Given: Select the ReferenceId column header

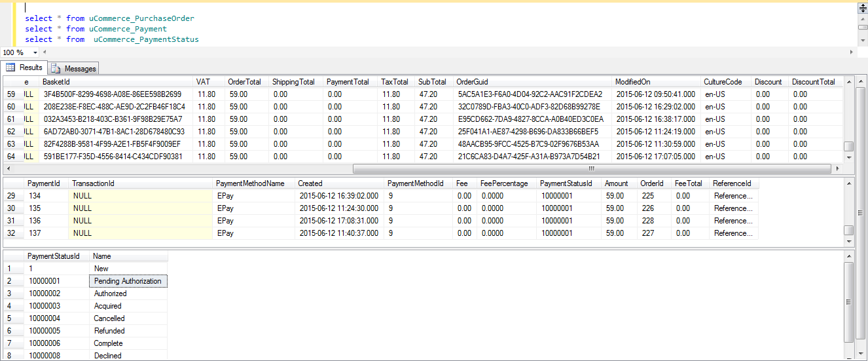Looking at the screenshot, I should pos(734,183).
